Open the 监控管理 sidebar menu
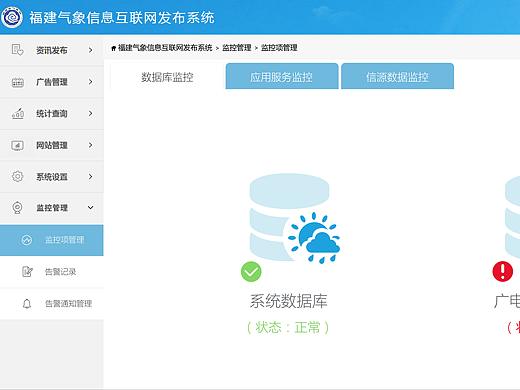 point(52,208)
